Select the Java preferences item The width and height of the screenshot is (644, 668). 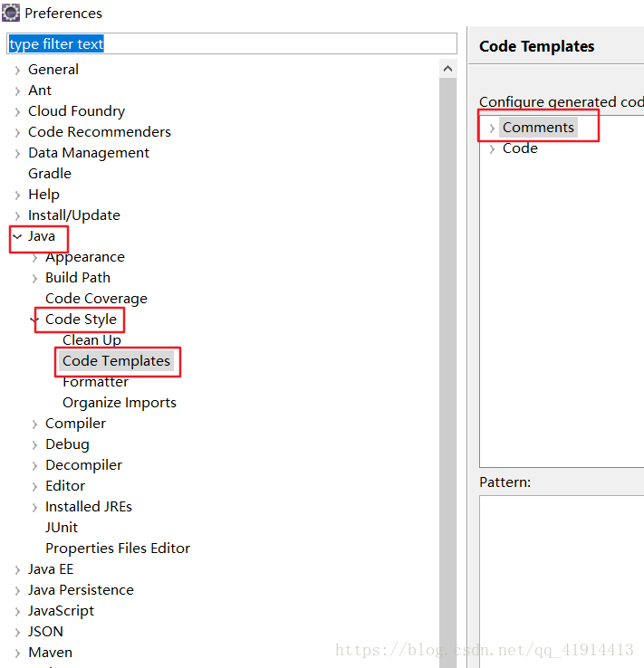coord(42,236)
